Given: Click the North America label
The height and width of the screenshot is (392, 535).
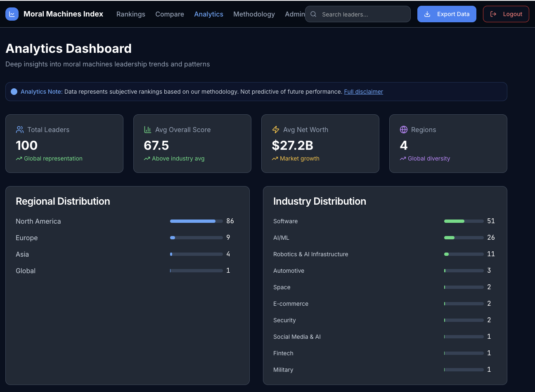Looking at the screenshot, I should 38,221.
